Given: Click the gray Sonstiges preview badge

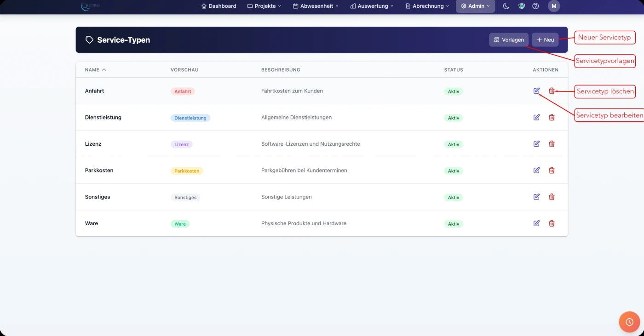Looking at the screenshot, I should click(185, 198).
